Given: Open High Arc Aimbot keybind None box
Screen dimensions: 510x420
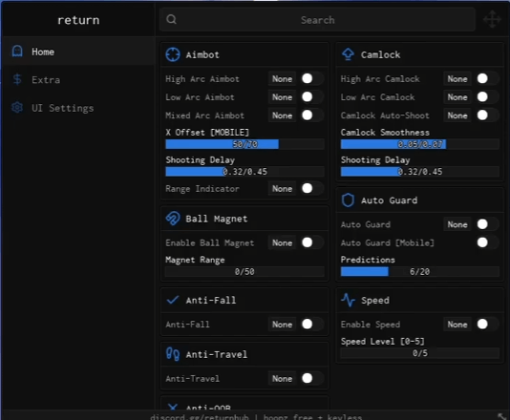Looking at the screenshot, I should click(x=282, y=79).
